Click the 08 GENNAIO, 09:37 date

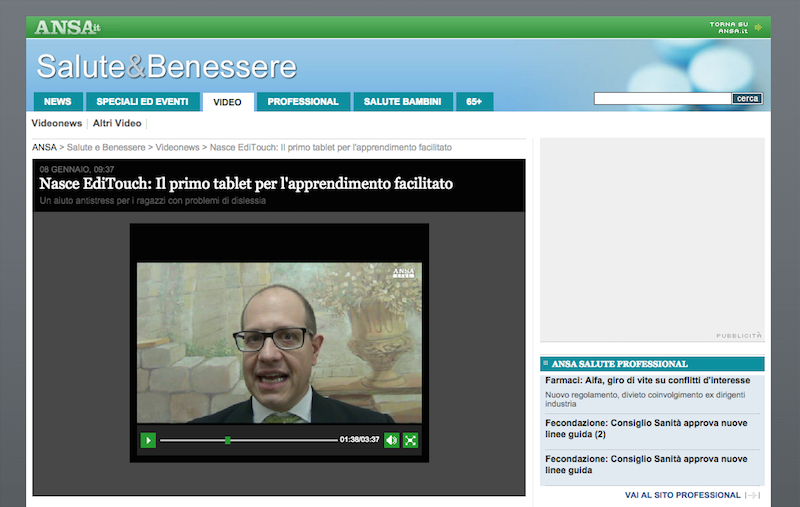tap(77, 169)
